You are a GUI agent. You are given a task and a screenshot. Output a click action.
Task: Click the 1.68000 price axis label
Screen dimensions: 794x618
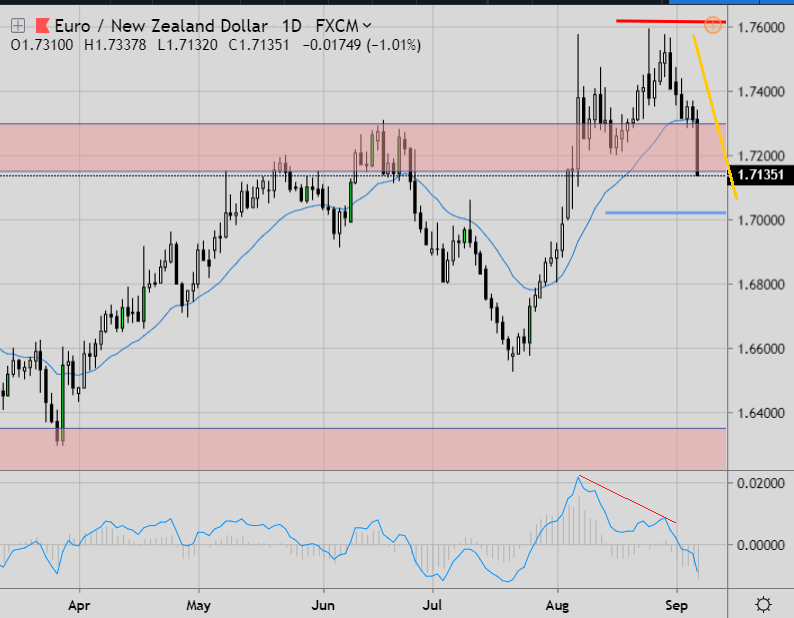761,285
